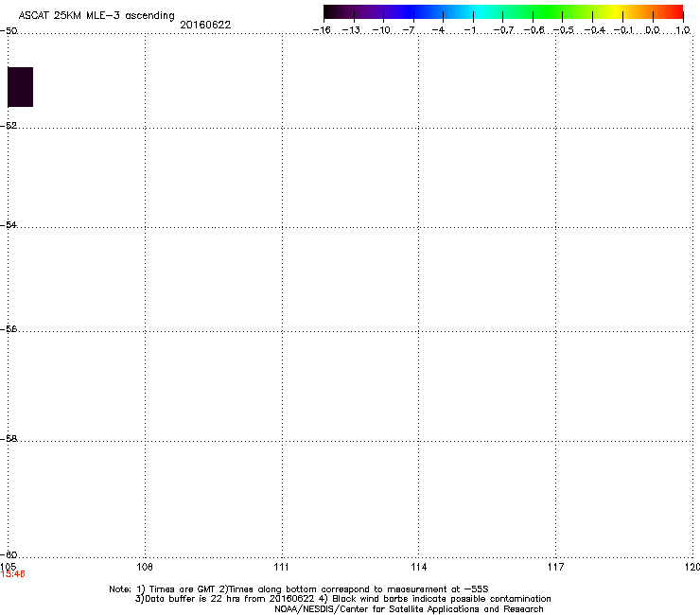
Task: Click the colorbar label -13
Action: click(351, 30)
